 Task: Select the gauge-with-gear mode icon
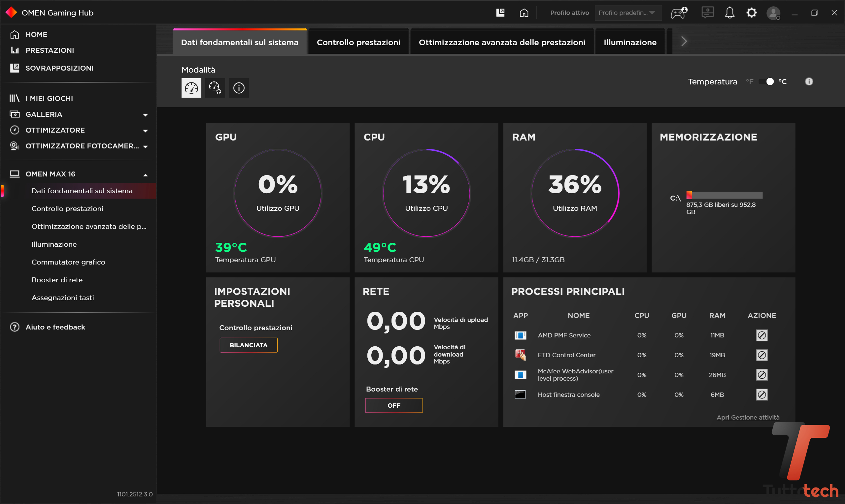[215, 88]
